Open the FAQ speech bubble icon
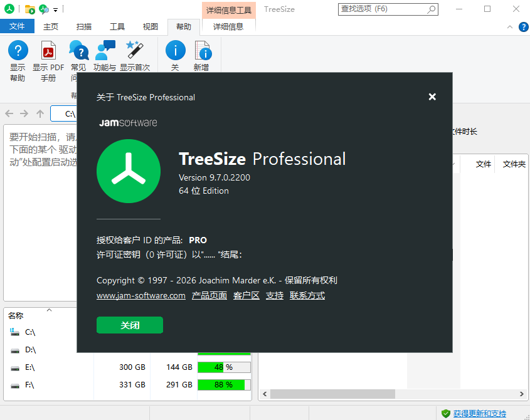The width and height of the screenshot is (530, 420). pos(78,51)
